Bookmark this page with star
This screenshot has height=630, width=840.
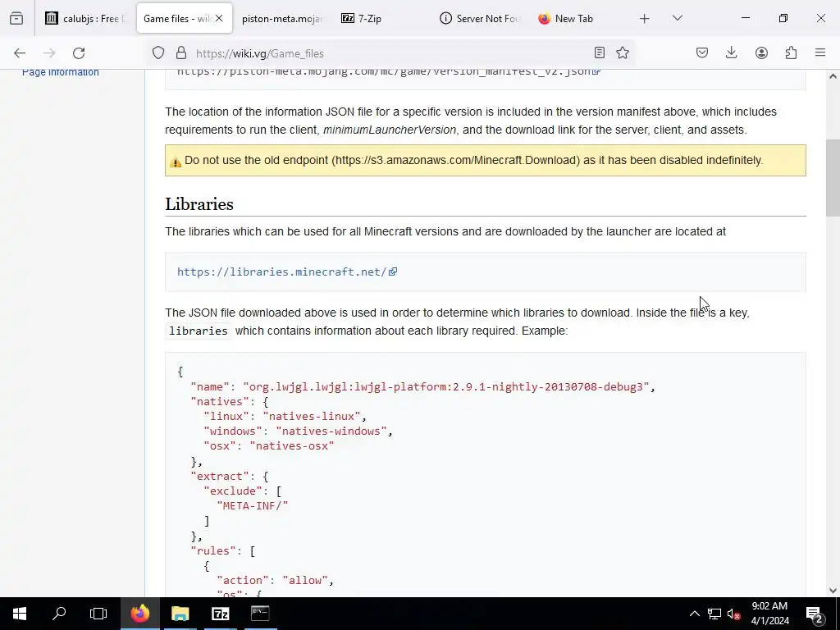(623, 52)
